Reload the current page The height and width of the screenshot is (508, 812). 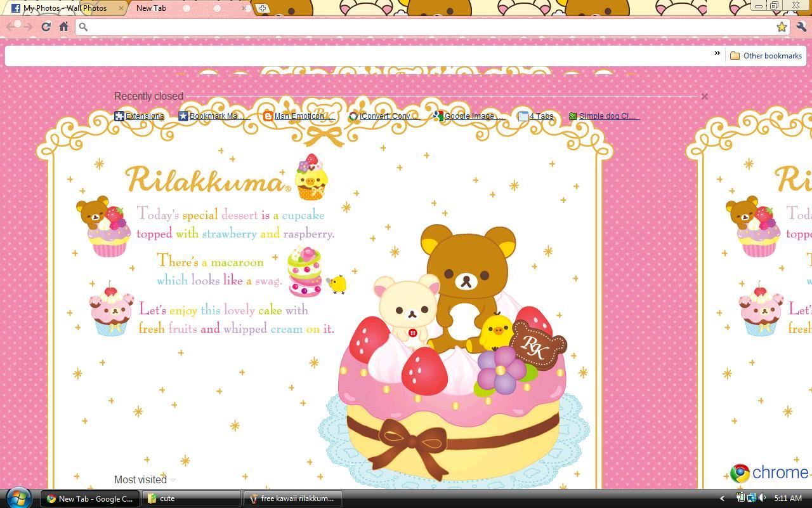(x=46, y=27)
